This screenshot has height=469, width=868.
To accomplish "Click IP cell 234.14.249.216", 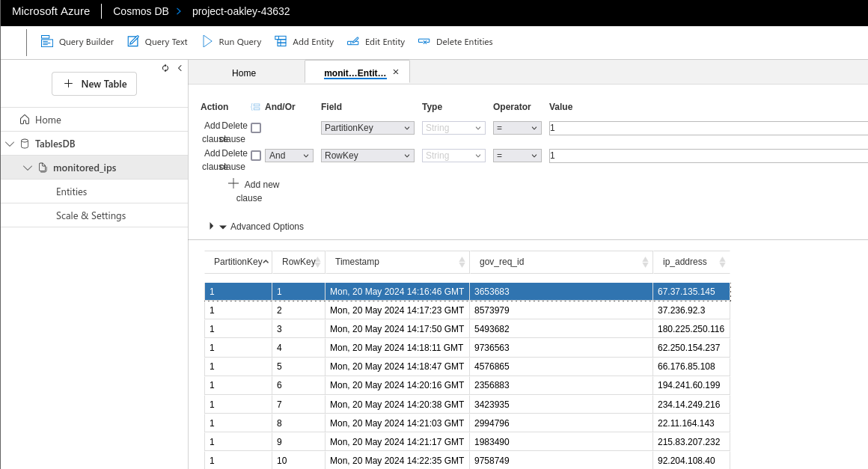I will (x=691, y=404).
